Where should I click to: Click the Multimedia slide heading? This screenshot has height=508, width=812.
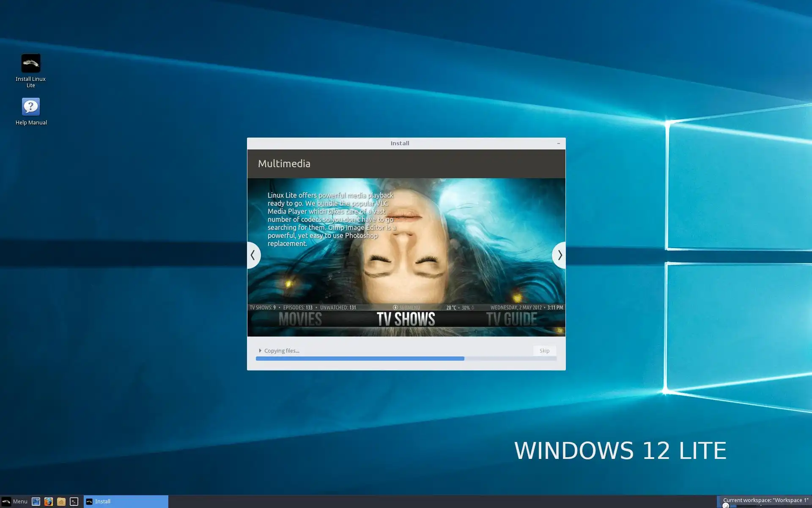tap(284, 164)
